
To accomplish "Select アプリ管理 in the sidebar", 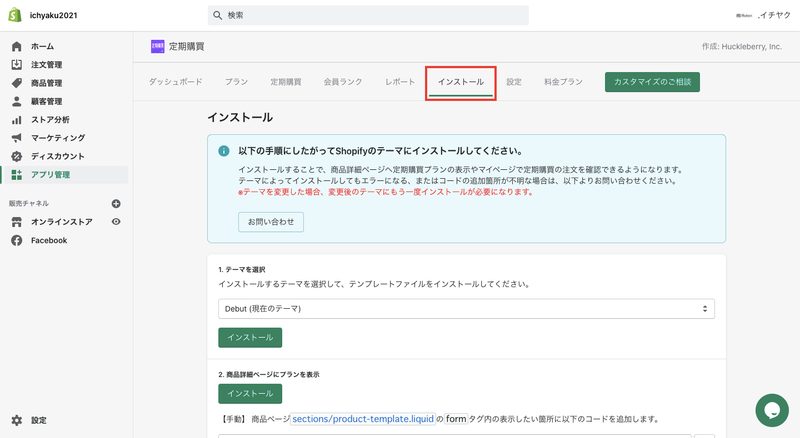I will 64,175.
